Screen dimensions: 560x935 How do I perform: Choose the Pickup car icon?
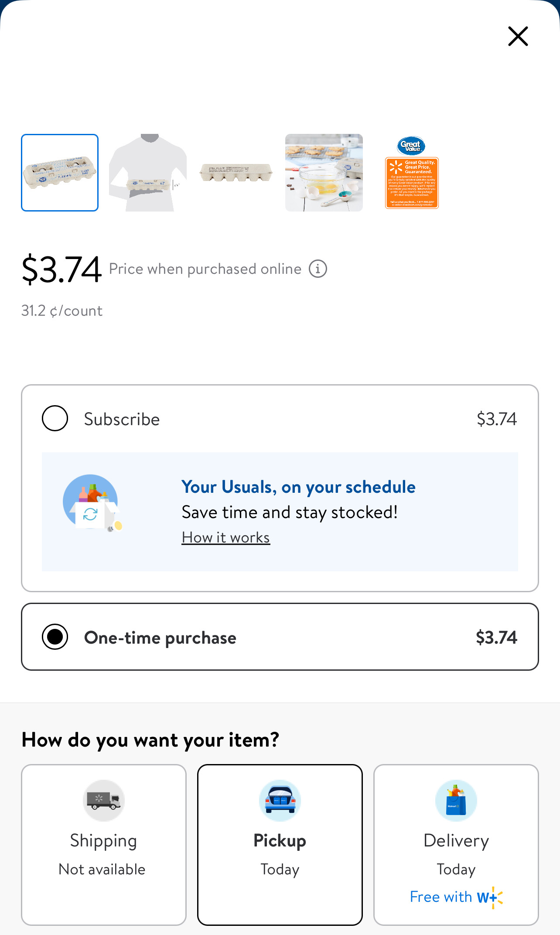click(x=280, y=801)
